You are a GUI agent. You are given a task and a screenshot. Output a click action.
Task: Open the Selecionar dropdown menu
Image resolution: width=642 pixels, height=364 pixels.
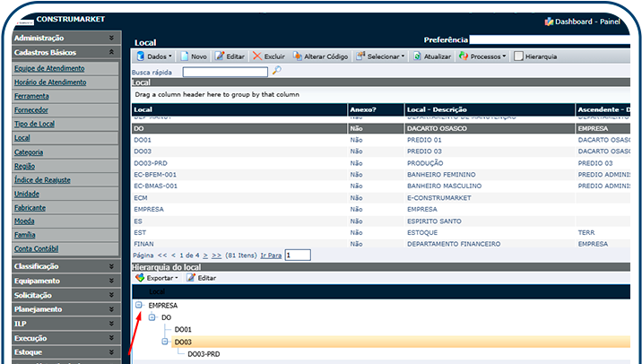point(380,56)
